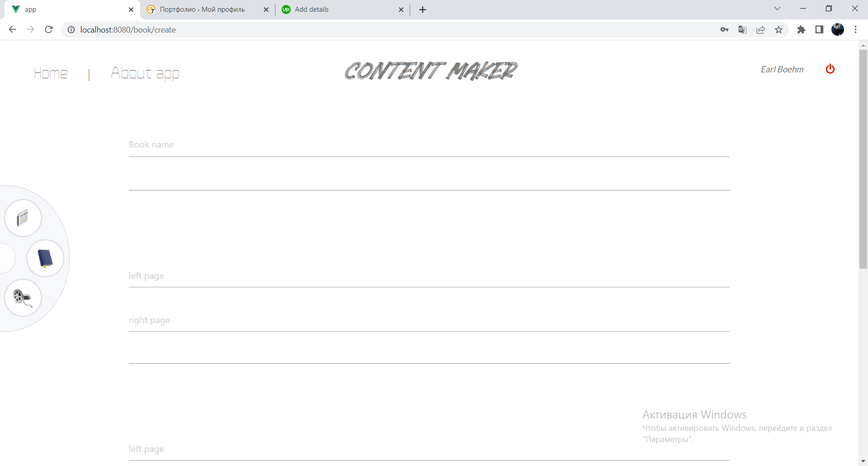This screenshot has height=466, width=868.
Task: Click the share page icon
Action: pyautogui.click(x=761, y=29)
